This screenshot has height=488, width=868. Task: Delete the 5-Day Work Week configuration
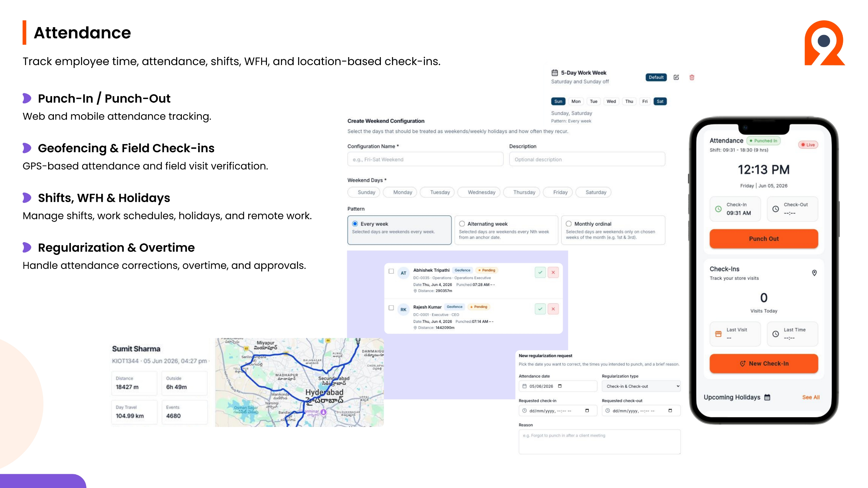(x=692, y=77)
